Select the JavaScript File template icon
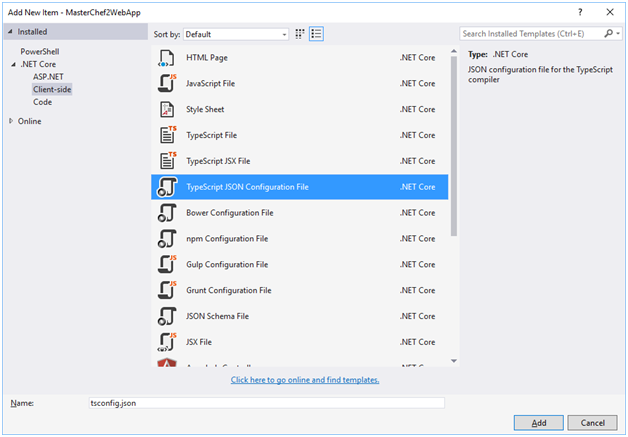 pyautogui.click(x=167, y=83)
